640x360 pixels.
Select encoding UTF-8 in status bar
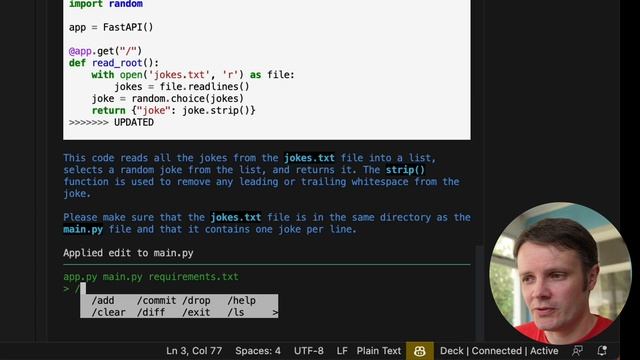tap(309, 351)
